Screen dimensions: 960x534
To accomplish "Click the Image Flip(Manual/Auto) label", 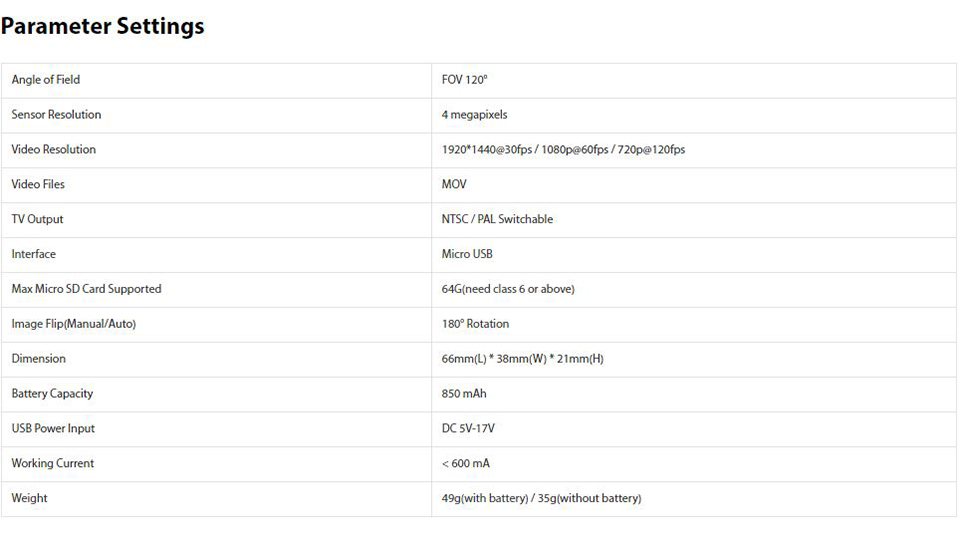I will tap(74, 324).
